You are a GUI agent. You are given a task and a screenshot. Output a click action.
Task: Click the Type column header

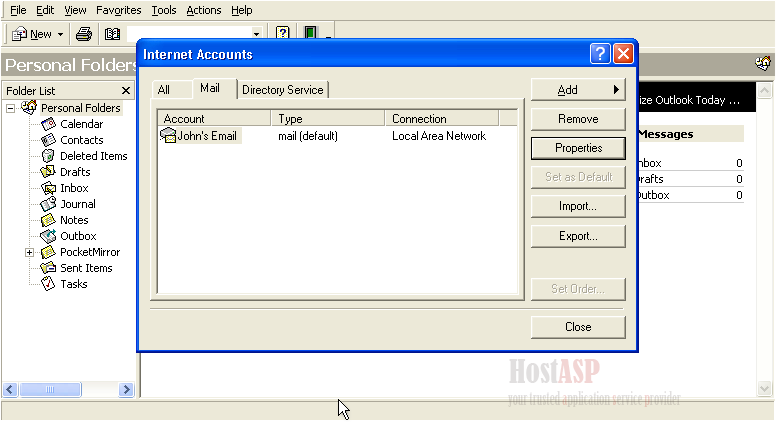click(x=328, y=119)
